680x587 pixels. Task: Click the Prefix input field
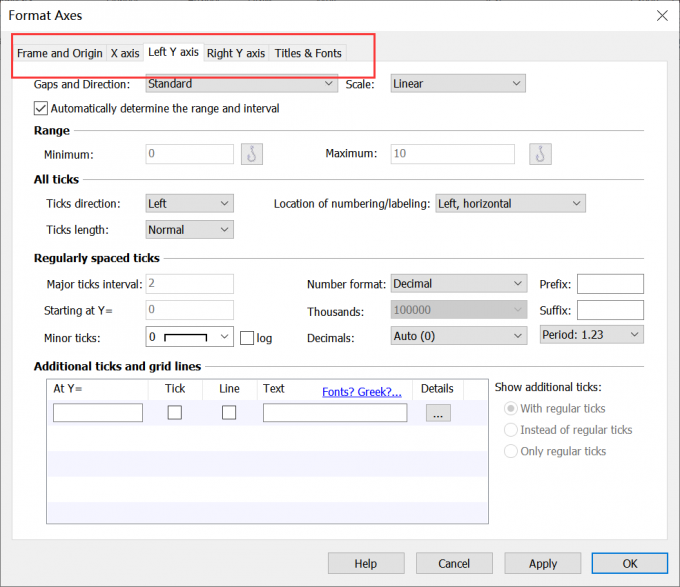click(x=610, y=284)
